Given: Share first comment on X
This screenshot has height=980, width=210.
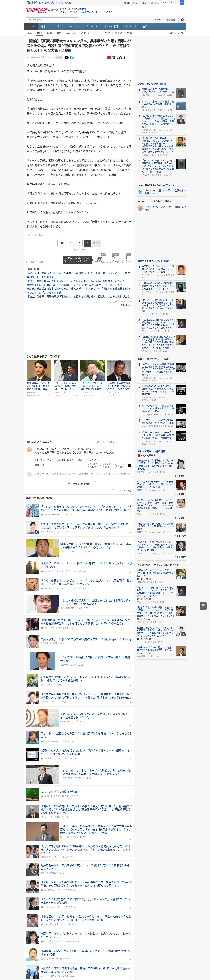Looking at the screenshot, I should point(130,465).
